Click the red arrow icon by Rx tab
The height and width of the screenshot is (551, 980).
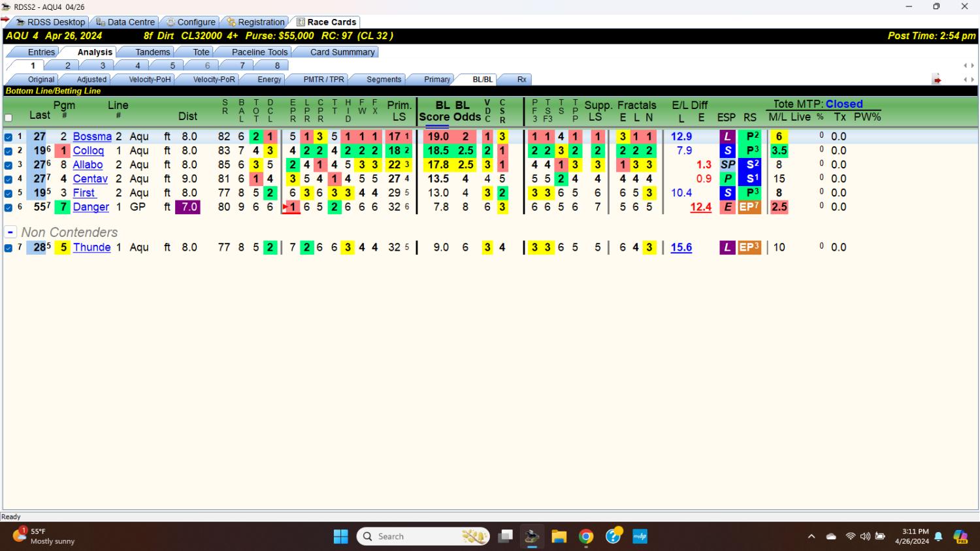[x=937, y=80]
